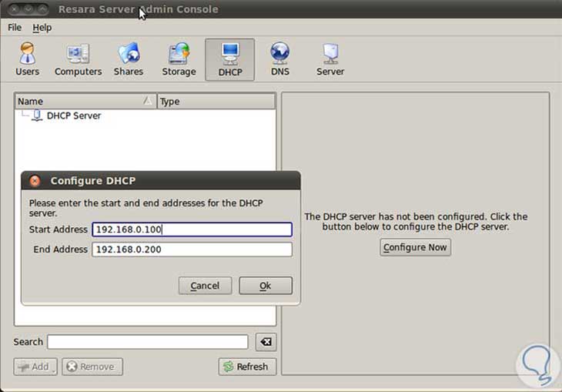
Task: Clear the search field icon
Action: [266, 342]
